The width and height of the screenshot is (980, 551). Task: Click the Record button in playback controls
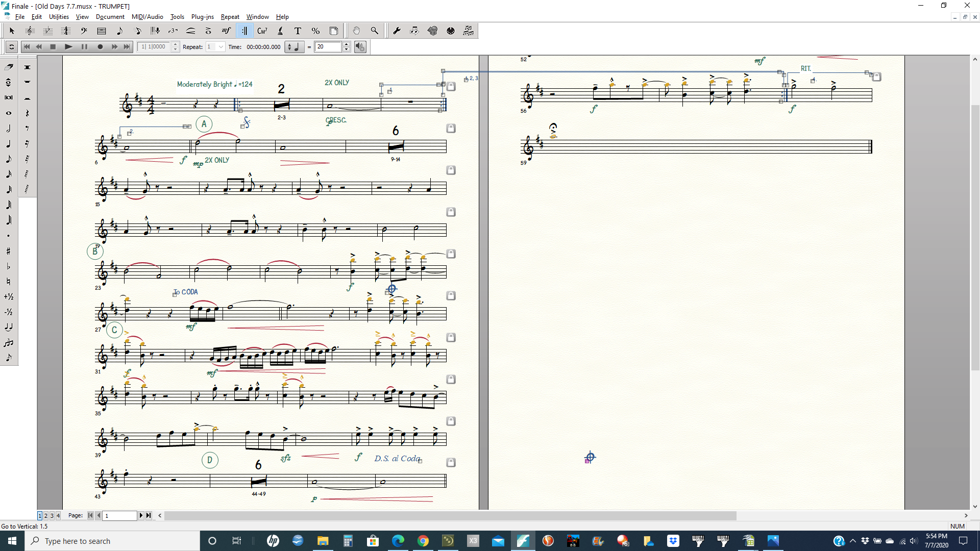[100, 47]
